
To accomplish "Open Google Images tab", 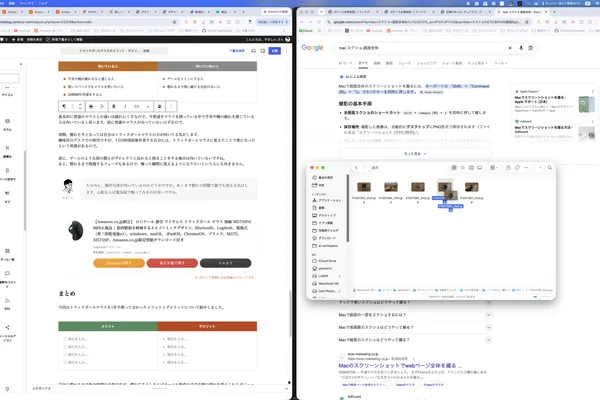I will 377,63.
